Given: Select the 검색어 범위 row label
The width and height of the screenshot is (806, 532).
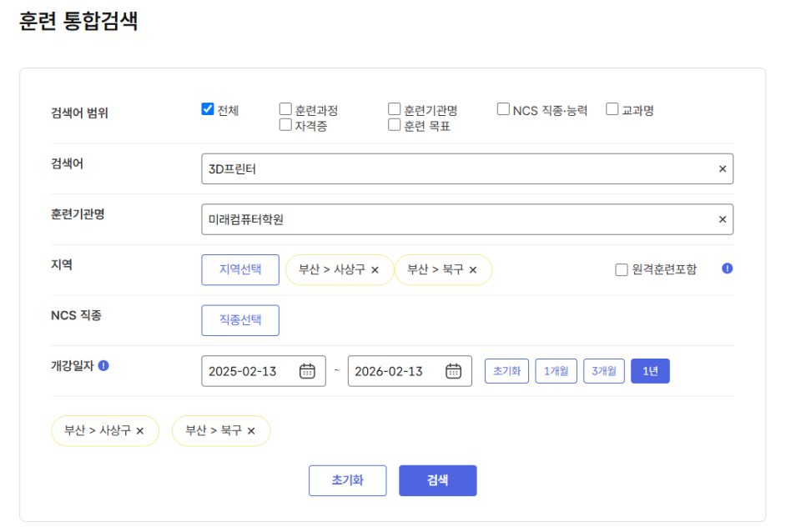Looking at the screenshot, I should tap(79, 113).
